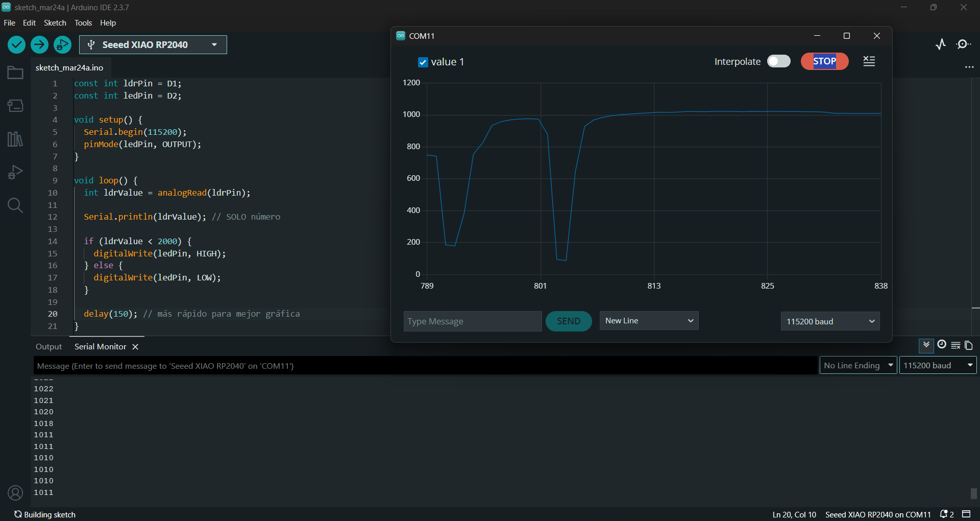Screen dimensions: 980x521
Task: Click the Upload arrow button
Action: click(x=39, y=45)
